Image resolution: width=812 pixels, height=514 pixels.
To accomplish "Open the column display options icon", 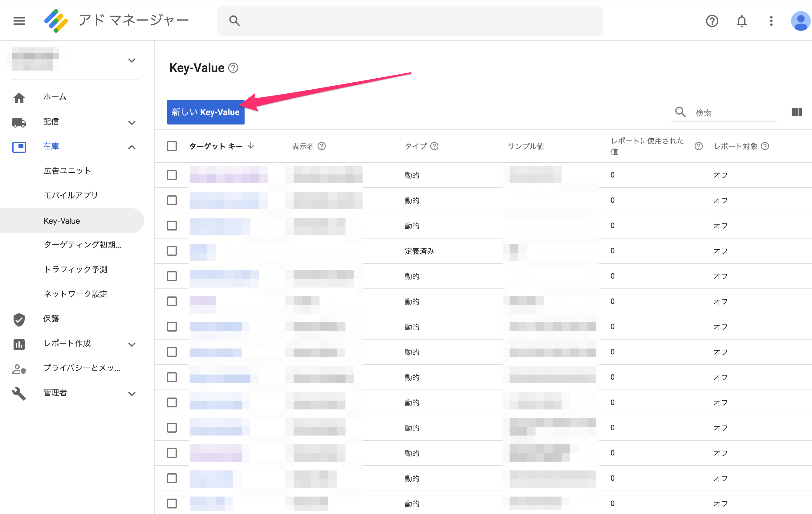I will [x=797, y=112].
